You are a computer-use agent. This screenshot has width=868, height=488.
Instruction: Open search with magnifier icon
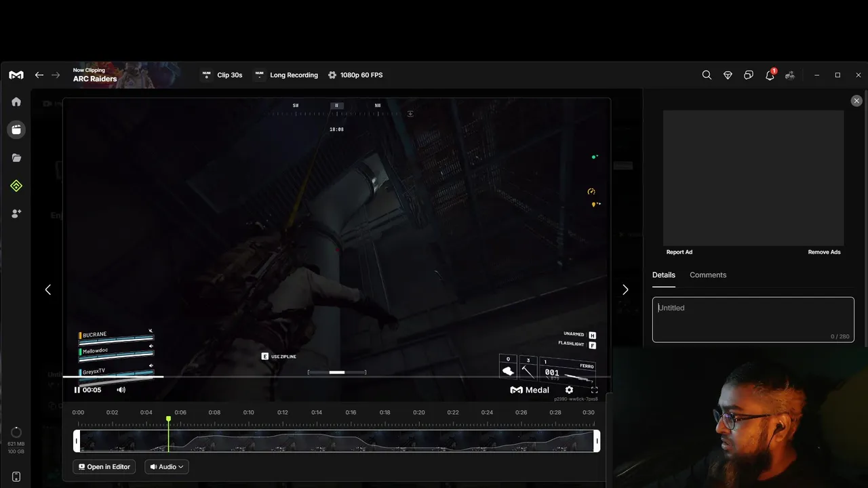(707, 75)
